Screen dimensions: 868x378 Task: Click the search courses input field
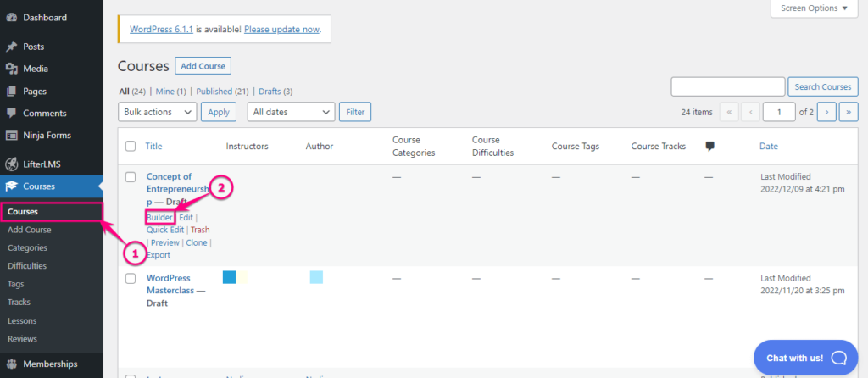[x=728, y=87]
